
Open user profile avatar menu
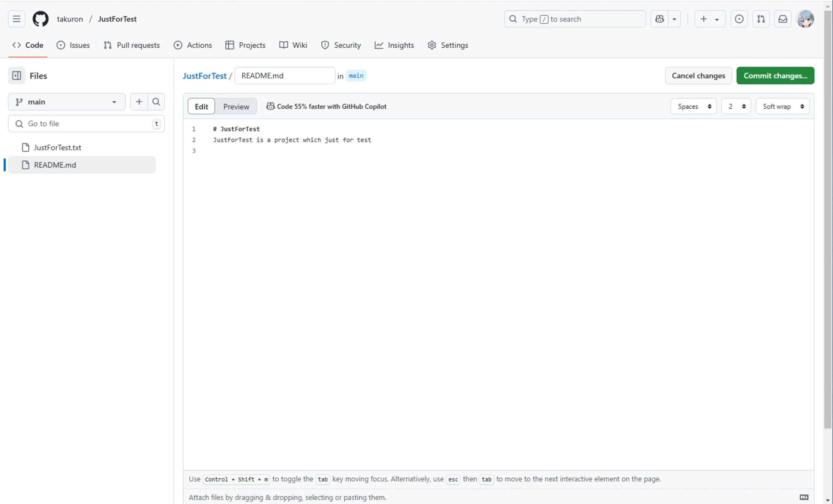(x=806, y=19)
